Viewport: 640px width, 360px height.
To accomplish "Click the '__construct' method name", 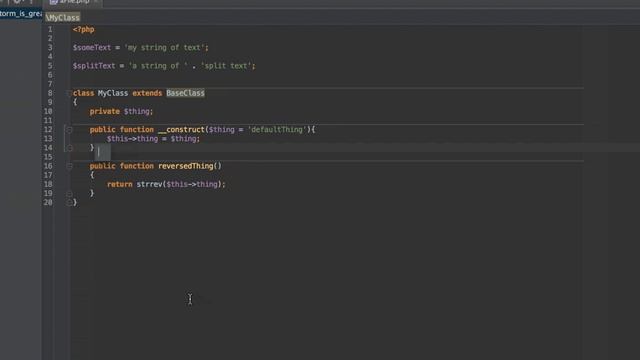I will tap(181, 130).
